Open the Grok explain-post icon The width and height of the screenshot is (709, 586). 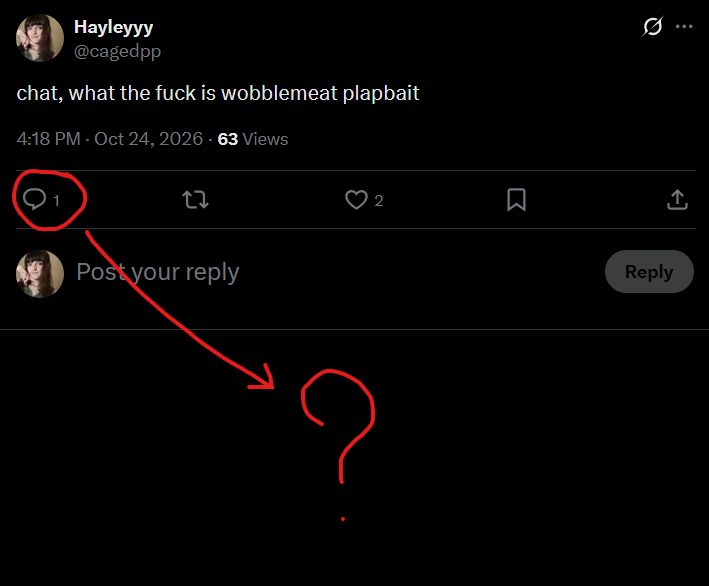(652, 26)
